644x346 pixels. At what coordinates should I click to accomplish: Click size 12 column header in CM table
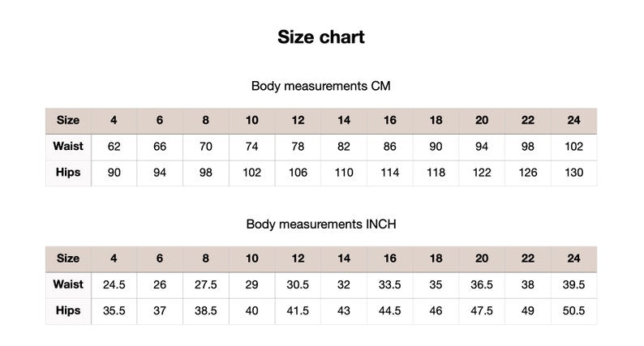[x=298, y=120]
